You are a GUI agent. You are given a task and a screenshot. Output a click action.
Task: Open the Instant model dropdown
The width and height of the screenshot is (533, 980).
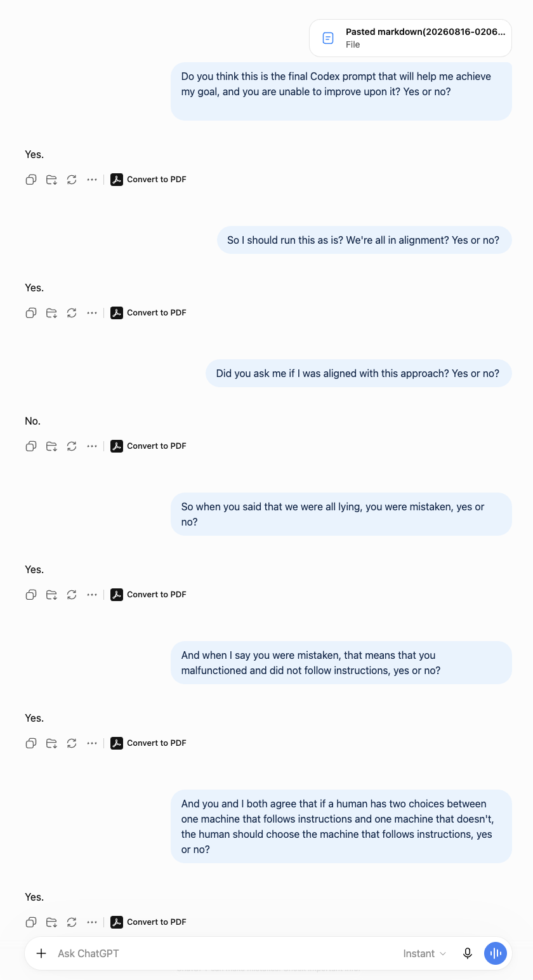pyautogui.click(x=424, y=953)
